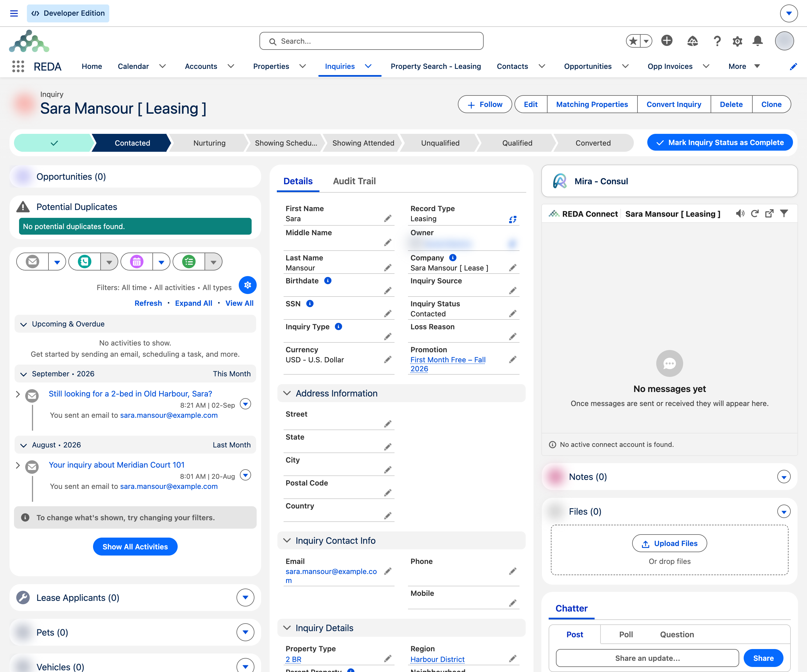Click the Follow button
The image size is (807, 672).
click(x=484, y=104)
